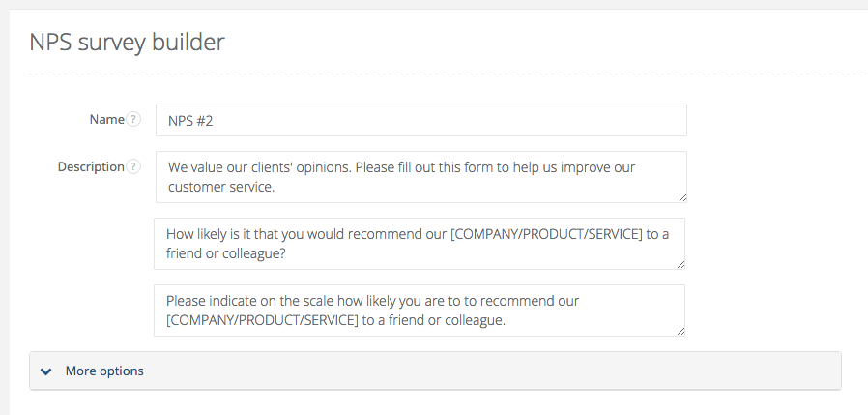Click the NPS survey builder heading
868x415 pixels.
[x=127, y=43]
